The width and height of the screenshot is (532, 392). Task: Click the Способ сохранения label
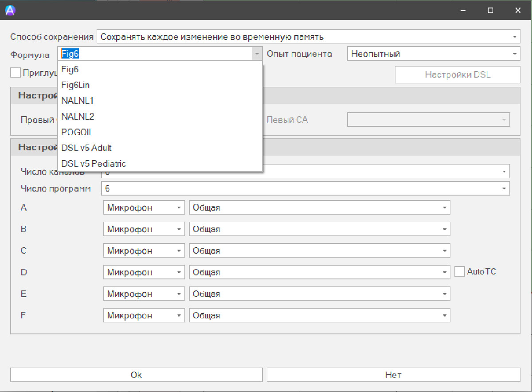pos(52,37)
